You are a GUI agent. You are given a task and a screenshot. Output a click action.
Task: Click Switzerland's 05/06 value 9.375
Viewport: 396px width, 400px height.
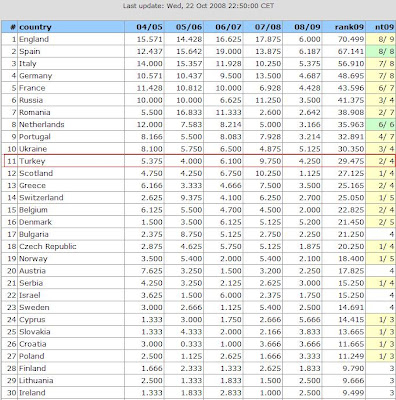[191, 198]
